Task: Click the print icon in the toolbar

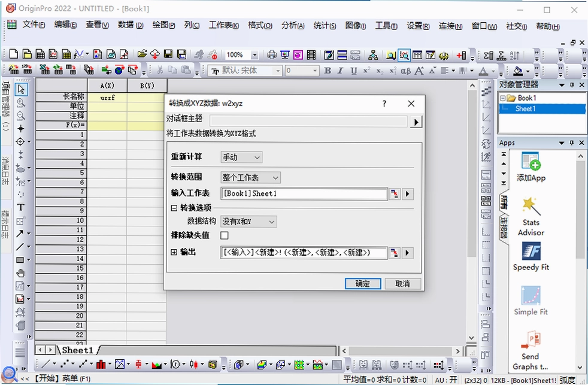Action: click(271, 55)
